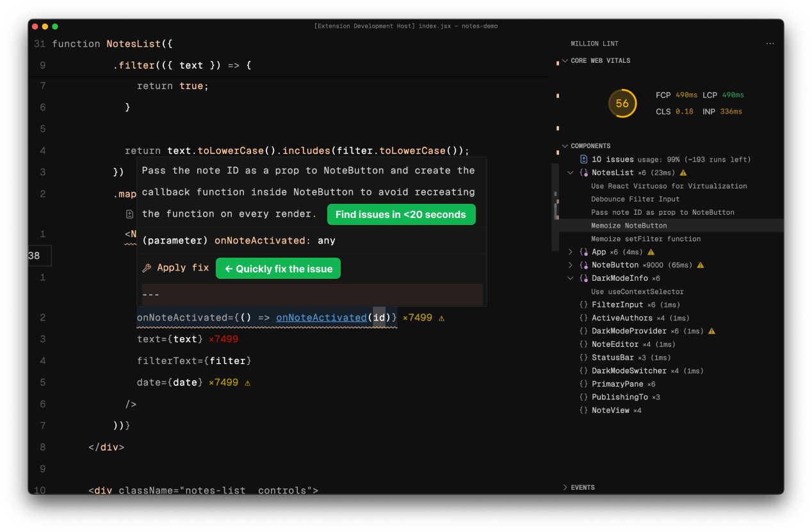Click warning icon after date ×7499
This screenshot has width=812, height=532.
[248, 383]
